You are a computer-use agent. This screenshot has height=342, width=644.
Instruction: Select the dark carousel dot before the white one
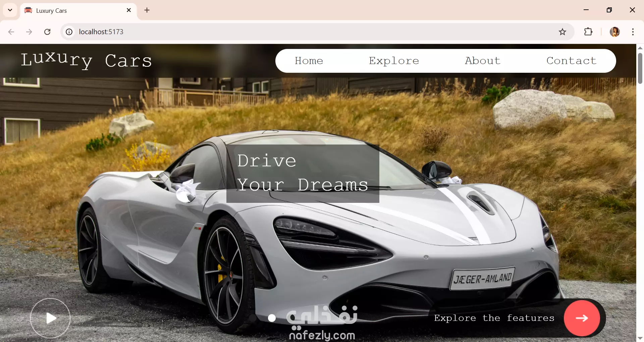pos(253,318)
